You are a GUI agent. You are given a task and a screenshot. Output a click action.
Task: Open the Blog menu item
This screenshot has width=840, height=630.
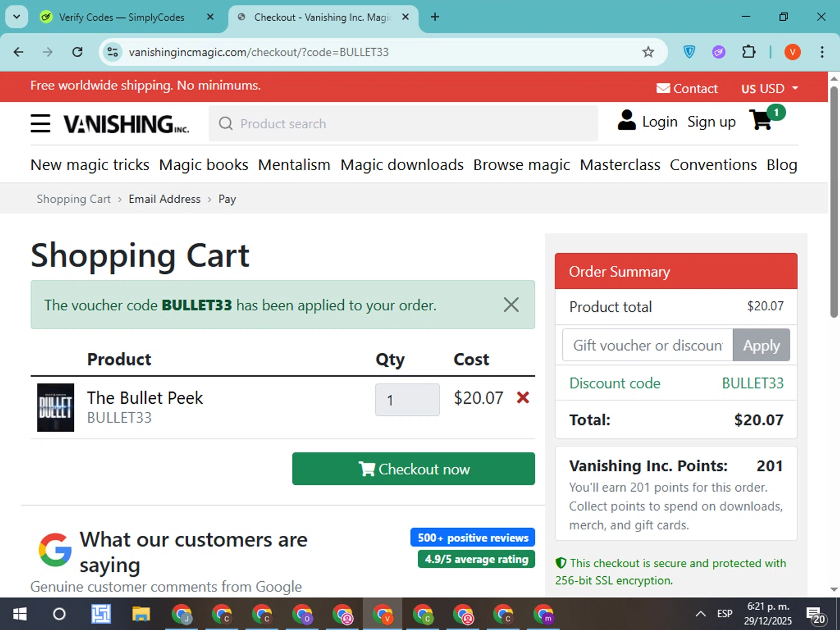782,165
